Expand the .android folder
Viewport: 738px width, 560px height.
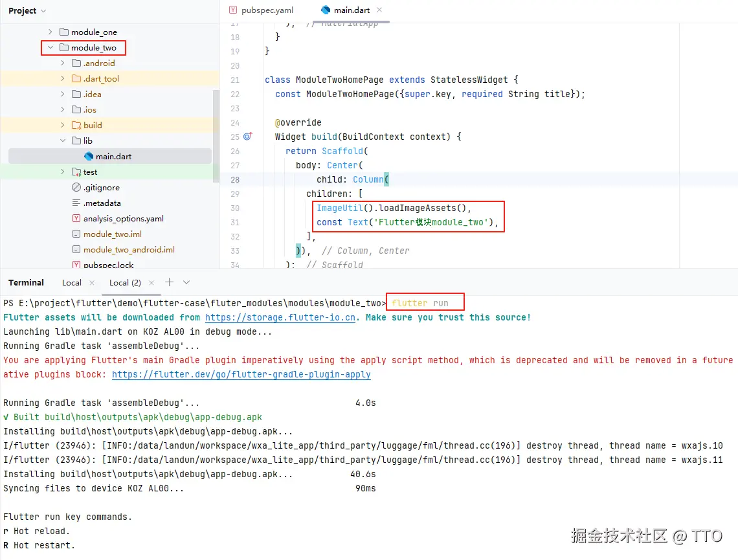(63, 63)
